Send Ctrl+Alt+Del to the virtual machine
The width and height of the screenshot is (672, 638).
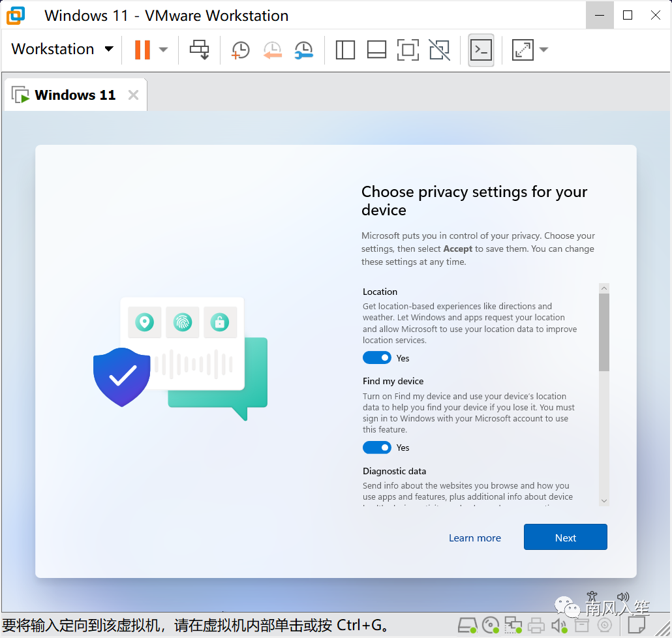pos(200,50)
